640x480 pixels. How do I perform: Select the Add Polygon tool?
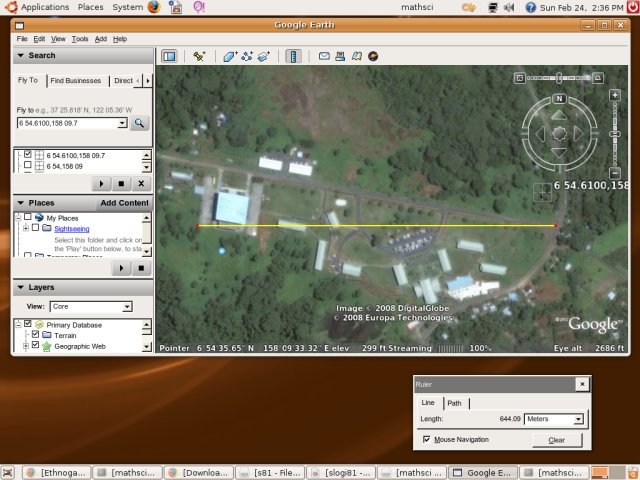click(230, 56)
